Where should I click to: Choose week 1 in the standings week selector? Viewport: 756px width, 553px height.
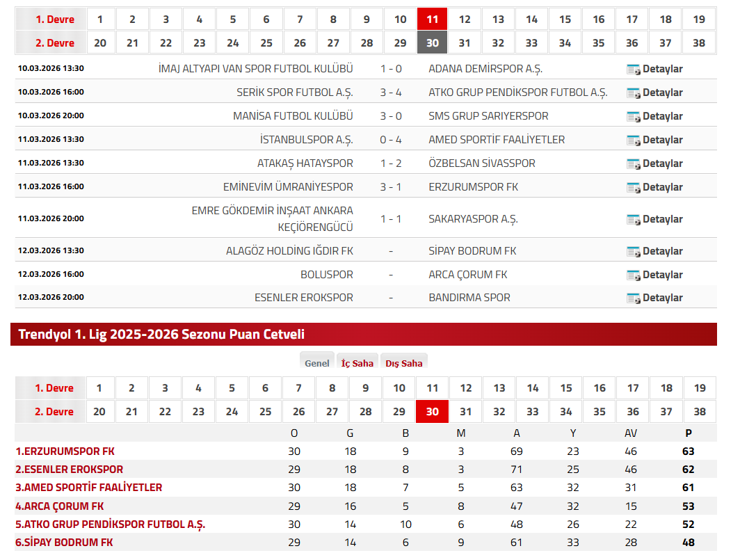click(99, 388)
